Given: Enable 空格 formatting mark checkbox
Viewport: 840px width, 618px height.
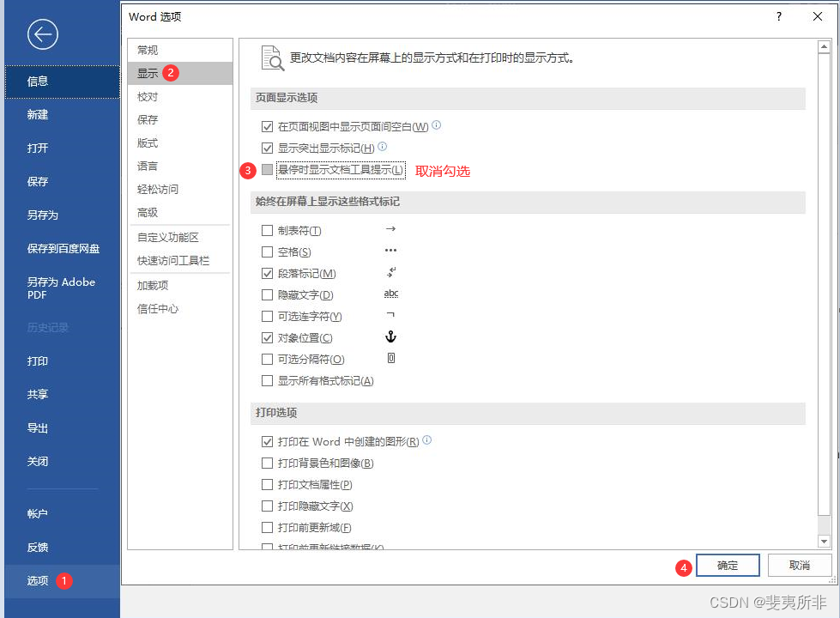Looking at the screenshot, I should click(x=267, y=251).
